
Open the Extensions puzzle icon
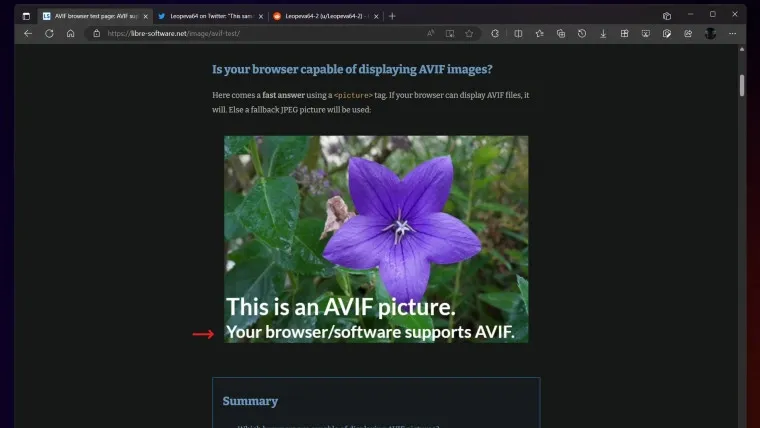coord(495,33)
